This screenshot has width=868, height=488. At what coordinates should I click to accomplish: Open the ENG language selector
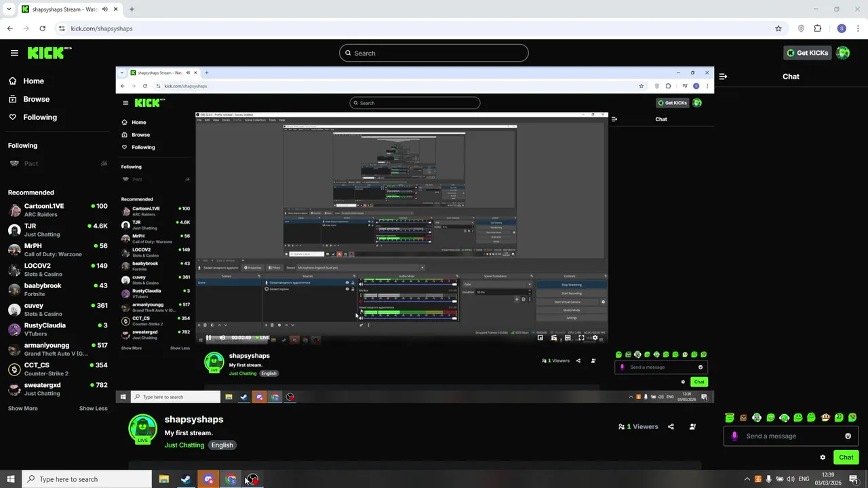click(x=805, y=479)
